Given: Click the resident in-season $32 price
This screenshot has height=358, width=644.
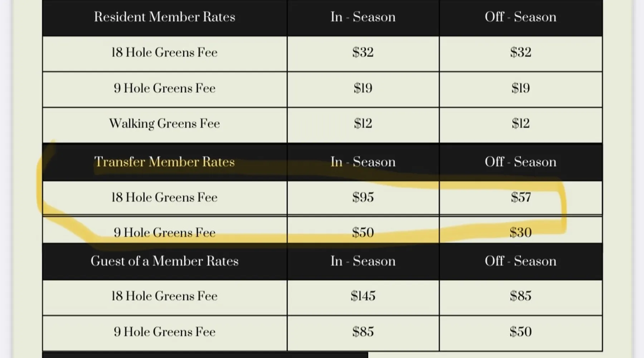Looking at the screenshot, I should pyautogui.click(x=363, y=52).
